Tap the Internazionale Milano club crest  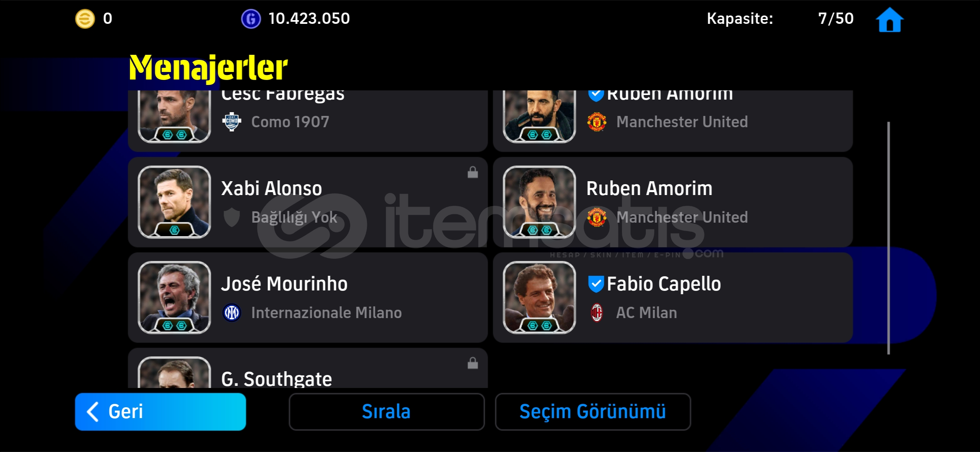[232, 313]
